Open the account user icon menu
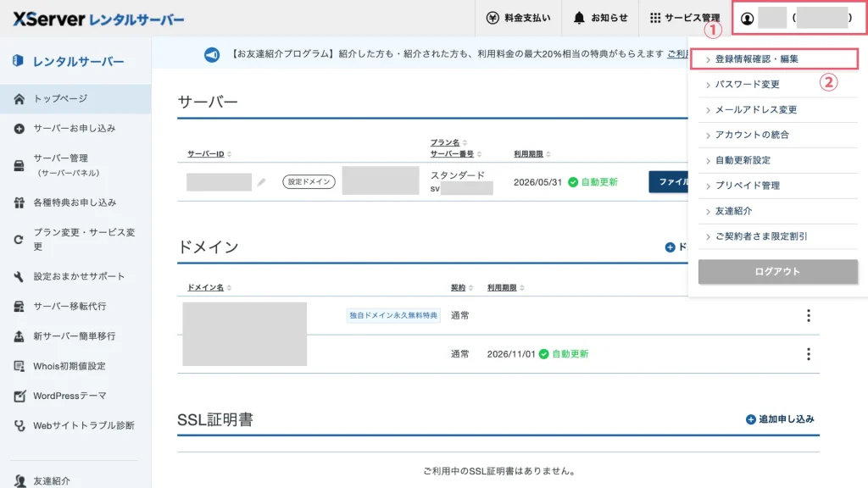 coord(747,19)
